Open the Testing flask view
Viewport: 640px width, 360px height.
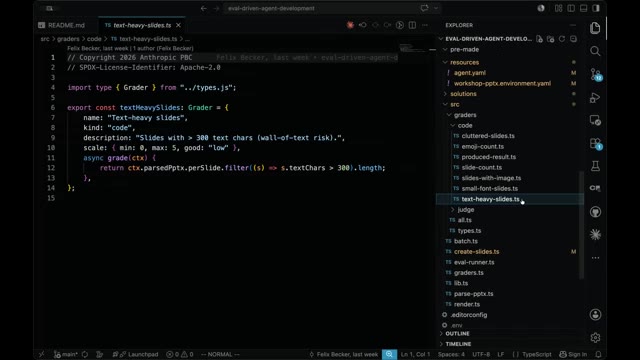(595, 166)
